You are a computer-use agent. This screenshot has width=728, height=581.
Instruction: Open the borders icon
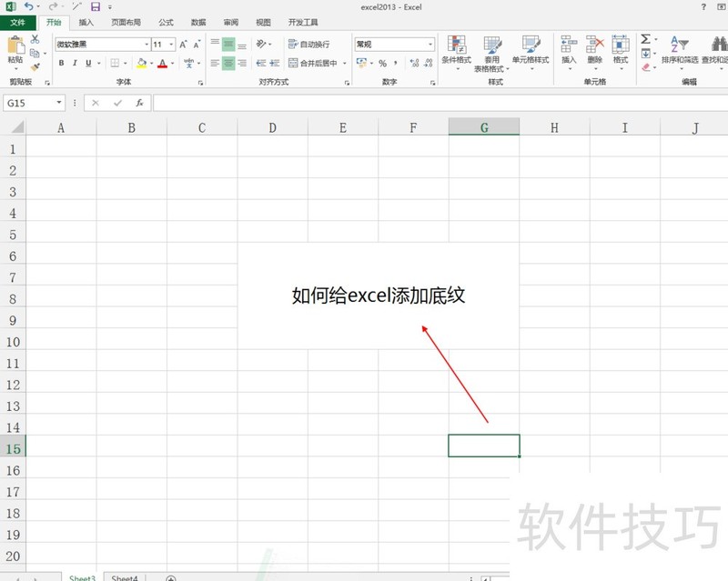pos(115,63)
